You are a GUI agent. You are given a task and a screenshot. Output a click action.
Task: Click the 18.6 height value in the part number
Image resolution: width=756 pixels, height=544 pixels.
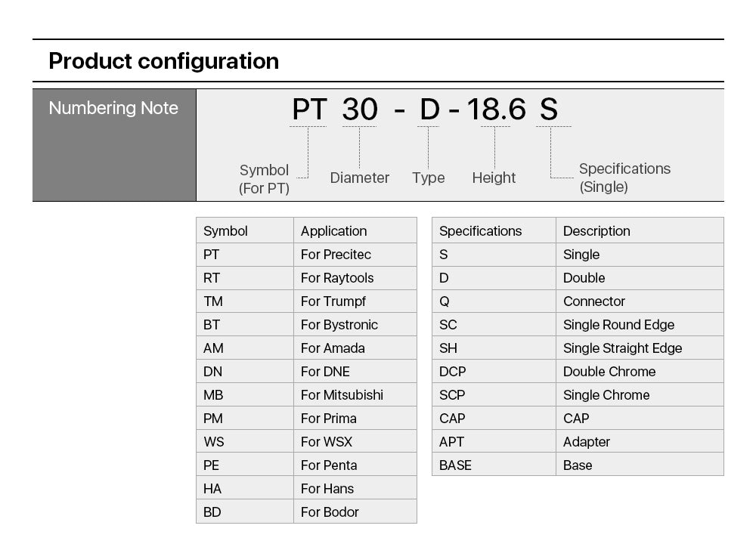[495, 110]
